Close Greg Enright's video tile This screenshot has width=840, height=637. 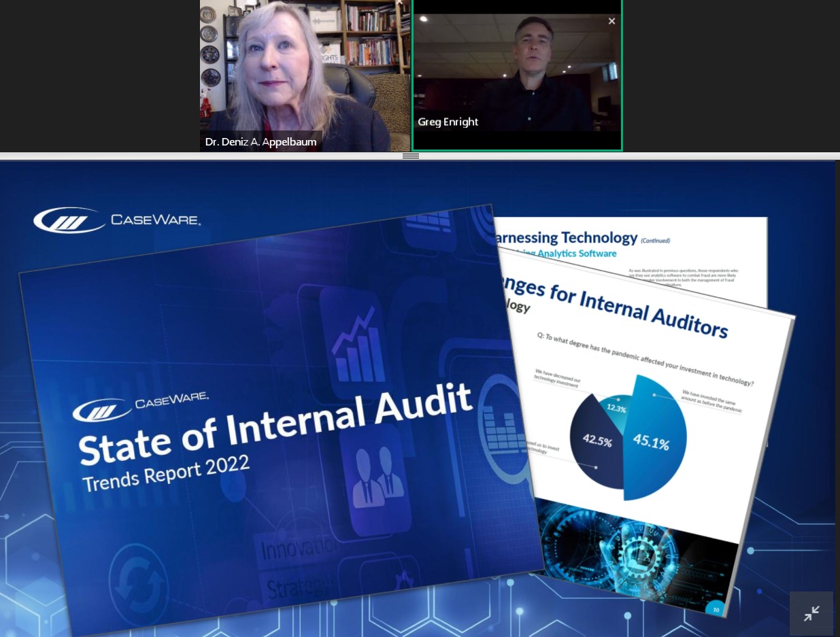pyautogui.click(x=611, y=21)
